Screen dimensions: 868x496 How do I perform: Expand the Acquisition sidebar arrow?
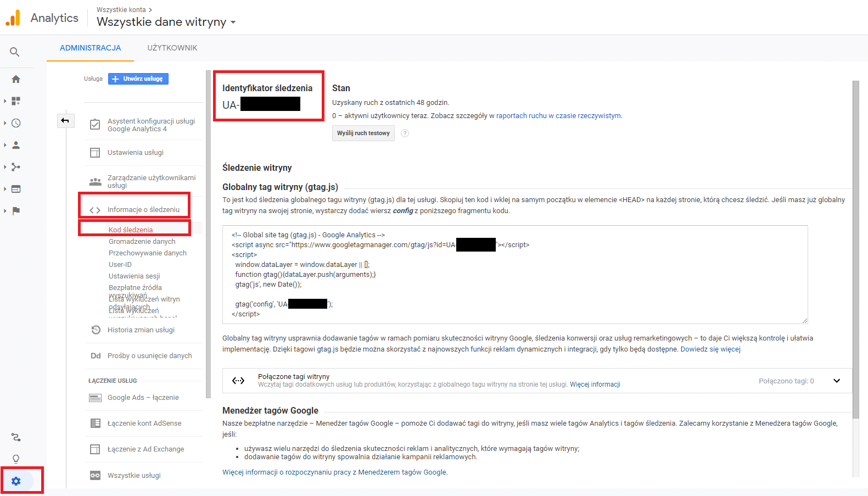5,167
